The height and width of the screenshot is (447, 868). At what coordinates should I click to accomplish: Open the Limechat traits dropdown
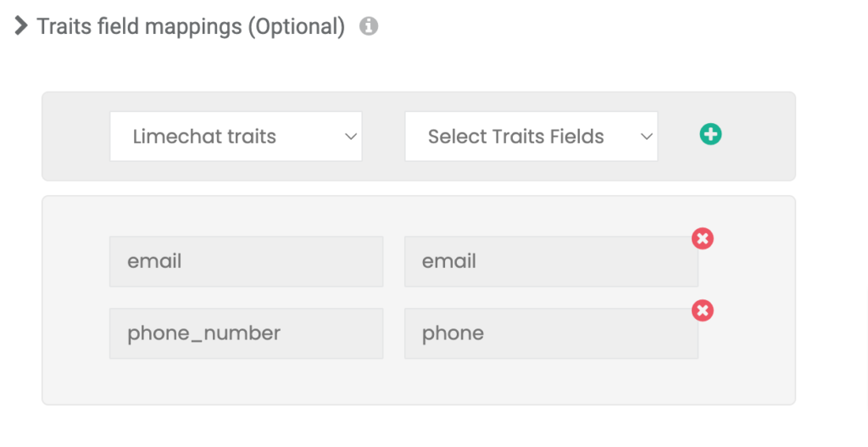(236, 137)
